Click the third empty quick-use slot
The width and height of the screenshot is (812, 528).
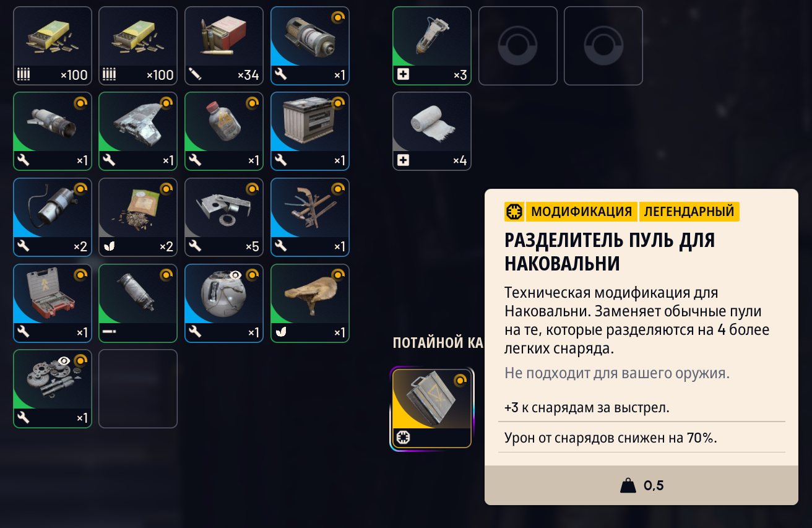click(603, 46)
